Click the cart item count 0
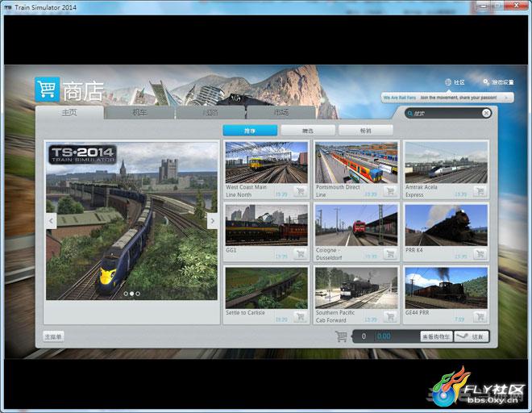The height and width of the screenshot is (413, 532). point(364,336)
